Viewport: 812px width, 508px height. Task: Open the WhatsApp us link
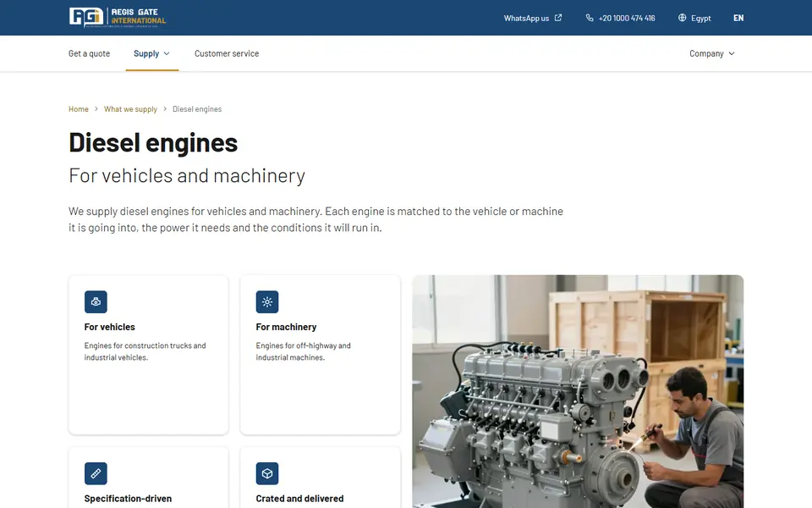point(533,18)
